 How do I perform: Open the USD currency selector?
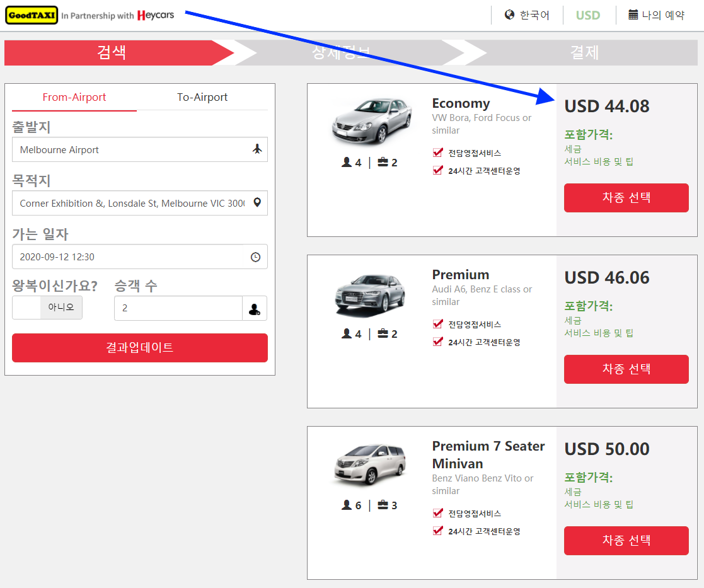pos(588,15)
